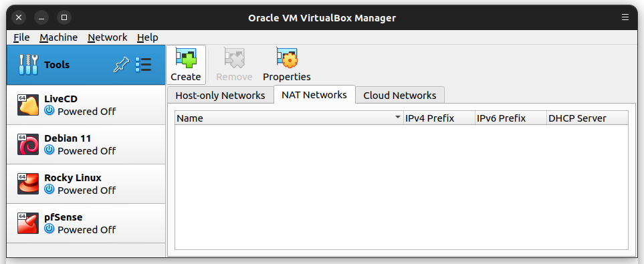The width and height of the screenshot is (644, 264).
Task: Sort by DHCP Server column header
Action: pos(587,118)
